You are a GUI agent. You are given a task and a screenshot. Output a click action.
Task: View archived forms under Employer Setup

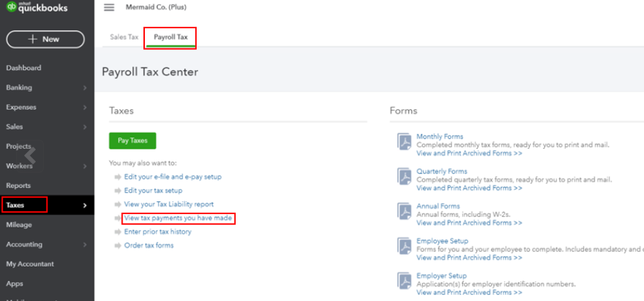(x=470, y=293)
